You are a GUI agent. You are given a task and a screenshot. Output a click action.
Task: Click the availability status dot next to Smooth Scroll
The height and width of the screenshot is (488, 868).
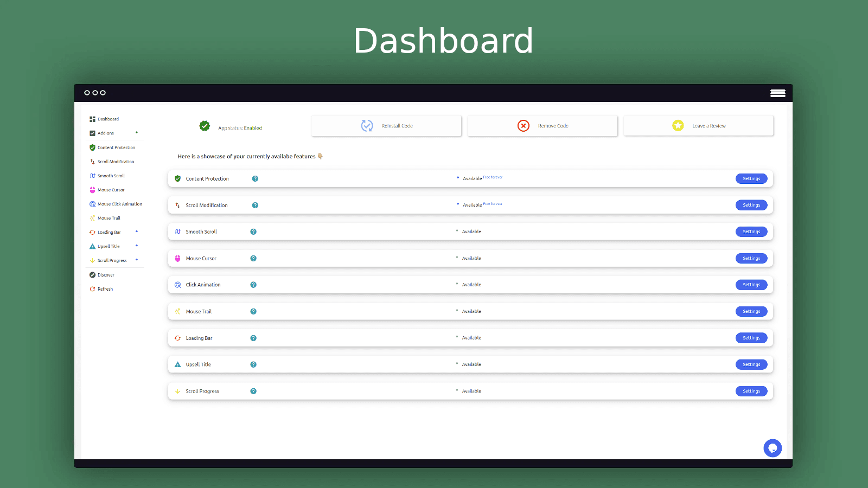tap(457, 230)
